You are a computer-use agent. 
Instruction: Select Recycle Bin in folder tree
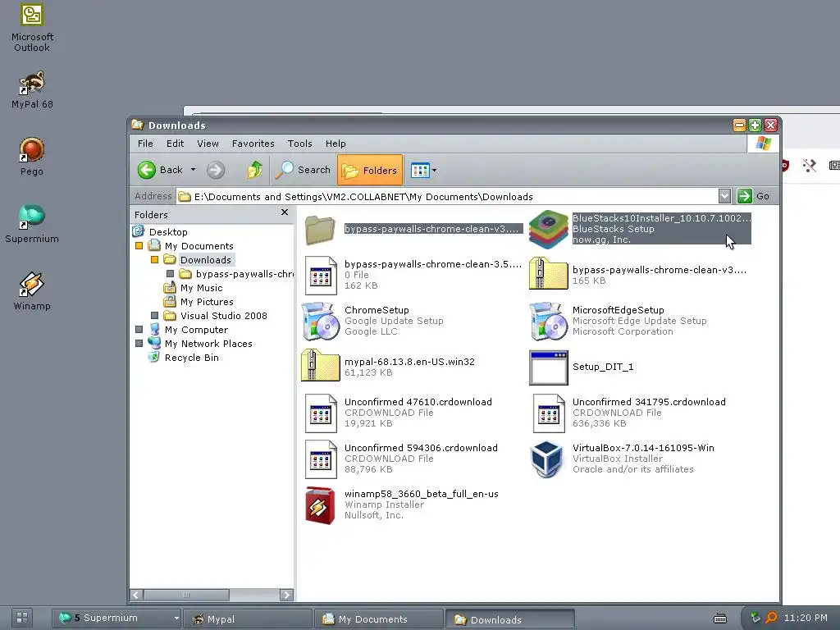tap(191, 358)
